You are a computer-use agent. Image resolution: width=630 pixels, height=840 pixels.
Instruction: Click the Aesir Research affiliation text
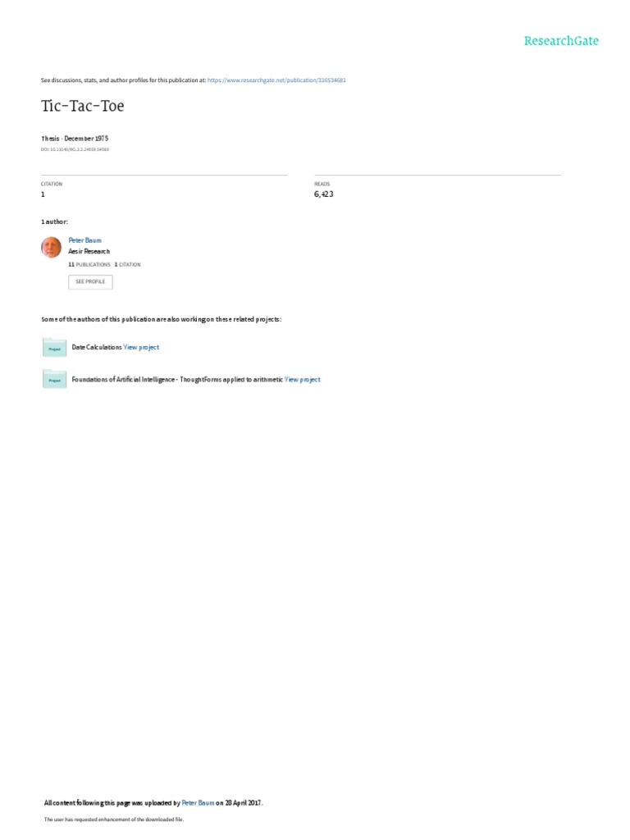(89, 251)
